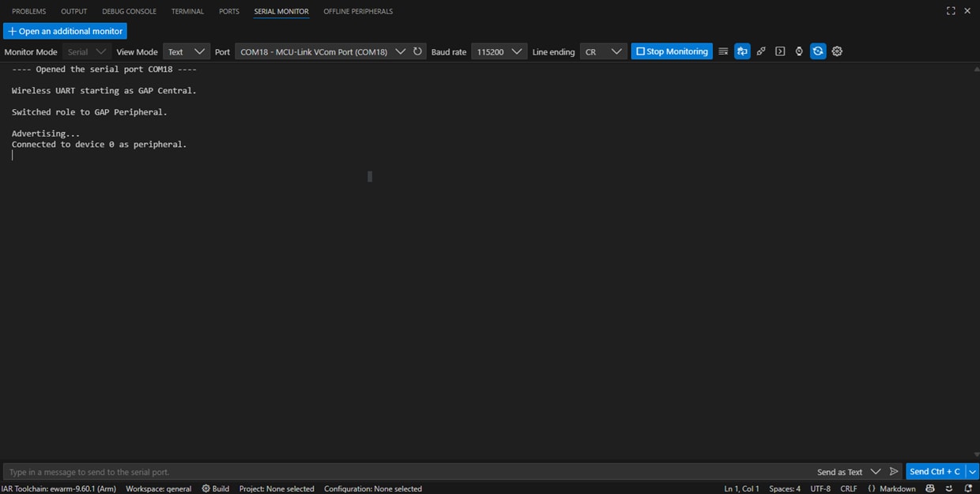Open notifications bell in status bar
This screenshot has width=980, height=494.
[969, 488]
